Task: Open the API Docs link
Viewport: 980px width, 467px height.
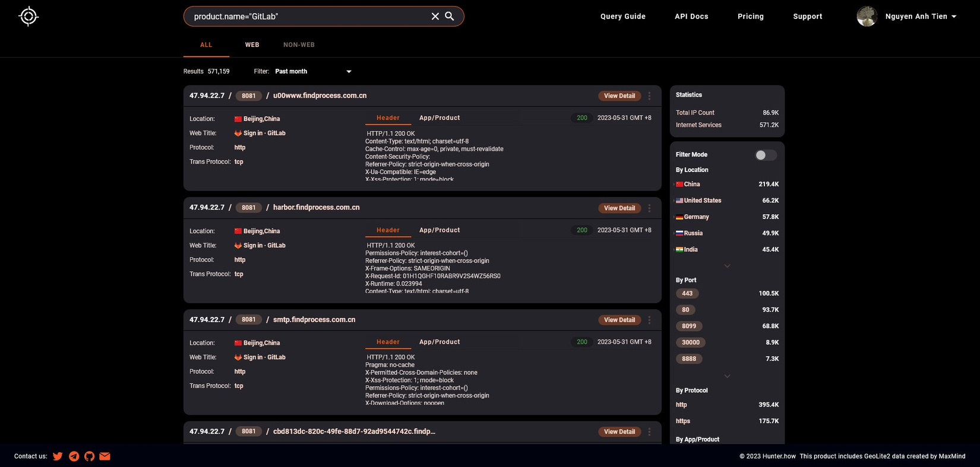Action: point(691,17)
